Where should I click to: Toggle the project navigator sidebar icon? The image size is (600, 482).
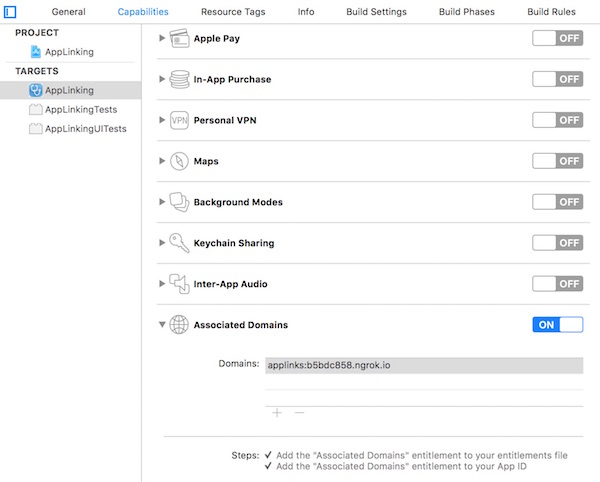[x=10, y=12]
